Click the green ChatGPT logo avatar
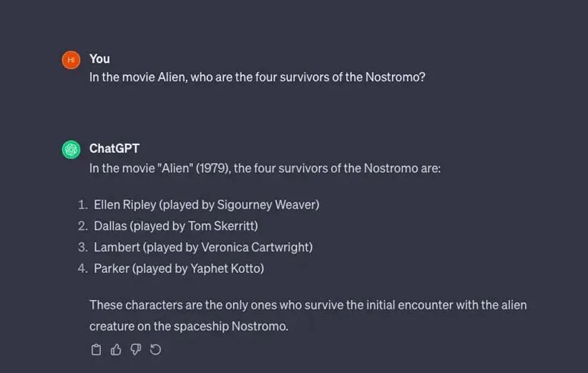 click(71, 149)
